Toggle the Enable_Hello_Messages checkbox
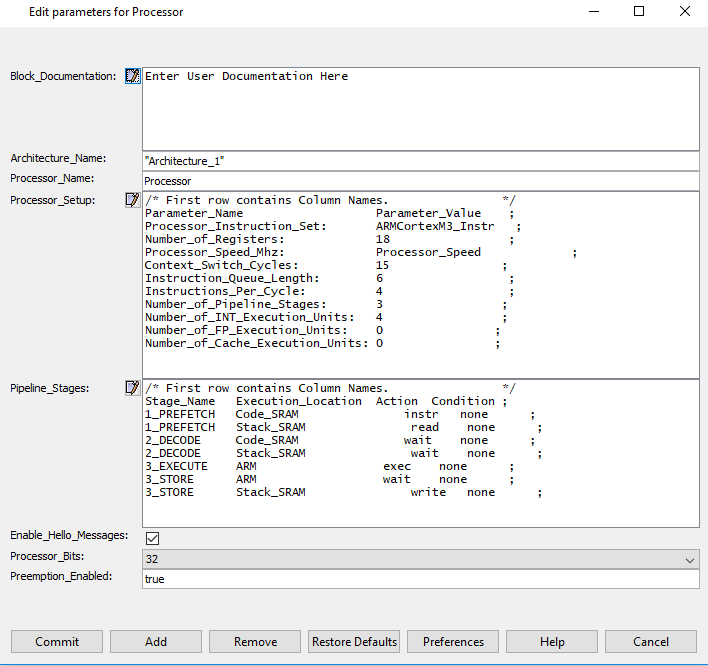 152,538
